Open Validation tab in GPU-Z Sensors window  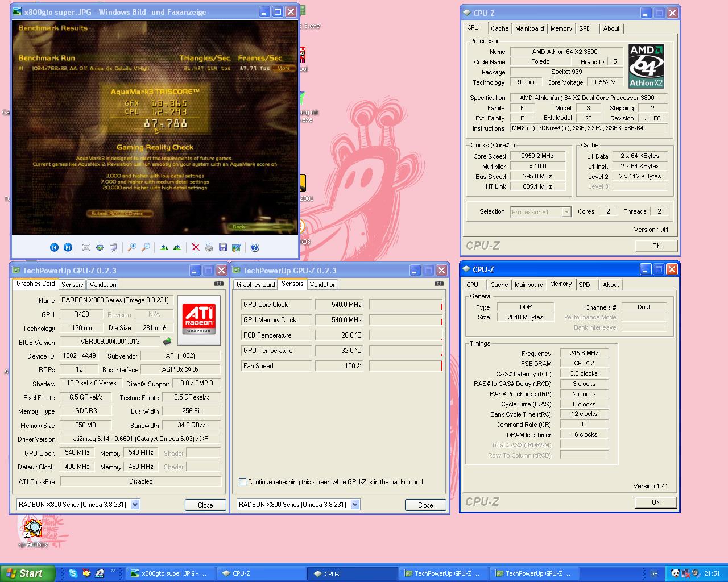[323, 285]
